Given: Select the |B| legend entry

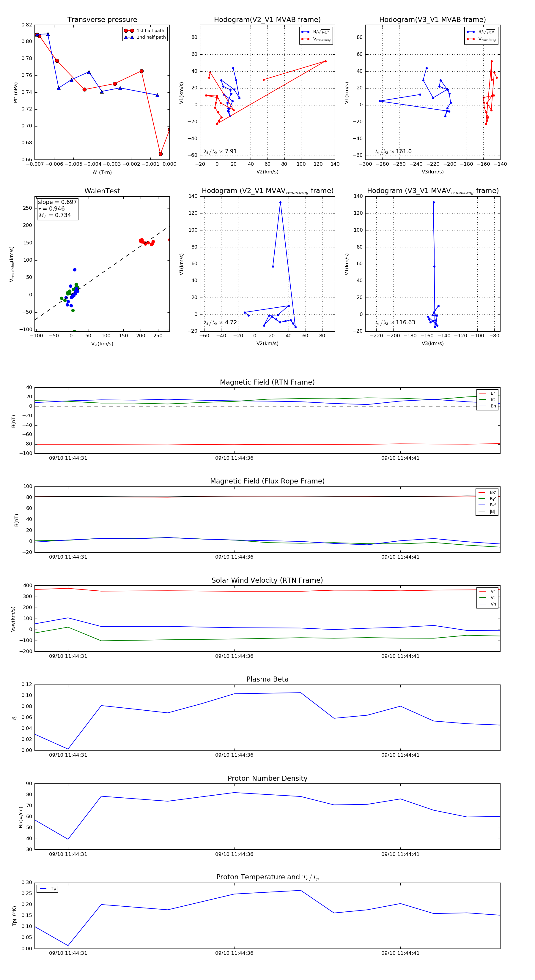Looking at the screenshot, I should coord(487,512).
